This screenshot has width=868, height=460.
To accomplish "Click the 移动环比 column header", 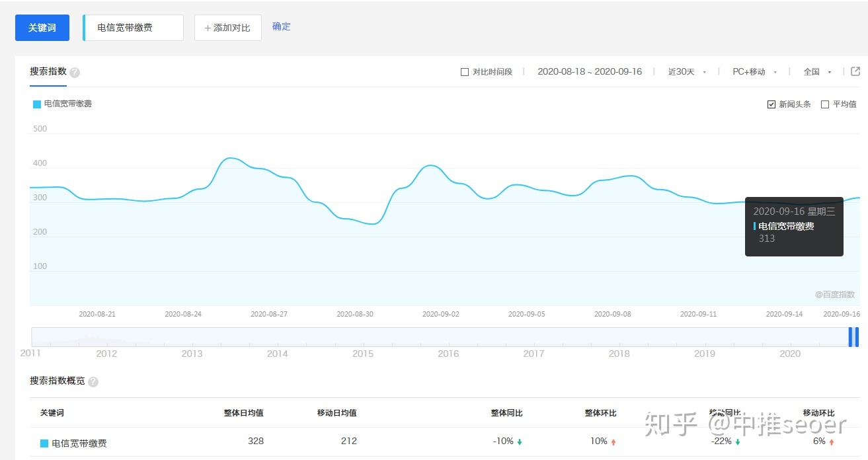I will [x=818, y=413].
